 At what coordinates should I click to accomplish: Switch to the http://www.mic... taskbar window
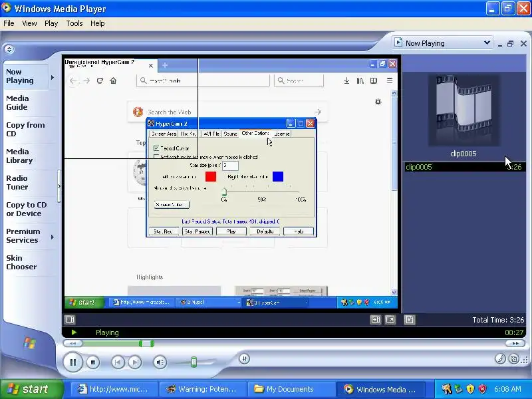pos(114,389)
